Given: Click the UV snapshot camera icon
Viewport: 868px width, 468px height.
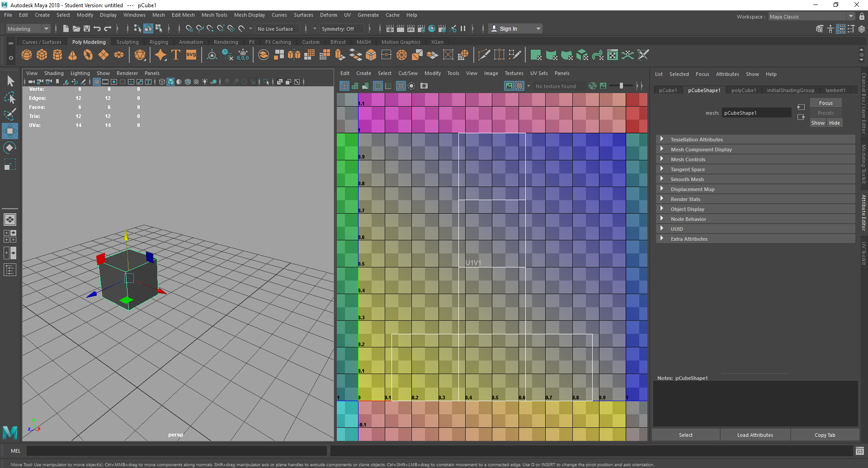Looking at the screenshot, I should (x=424, y=86).
